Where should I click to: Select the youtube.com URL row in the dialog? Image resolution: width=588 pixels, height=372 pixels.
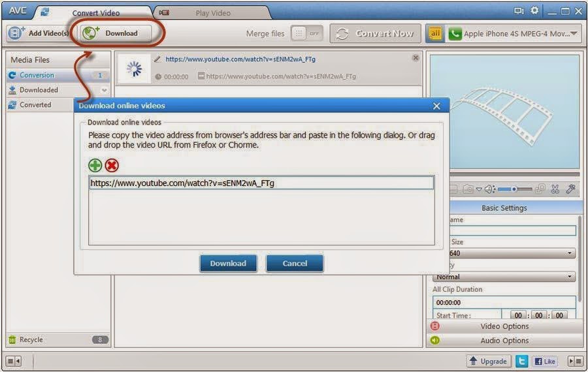point(261,183)
